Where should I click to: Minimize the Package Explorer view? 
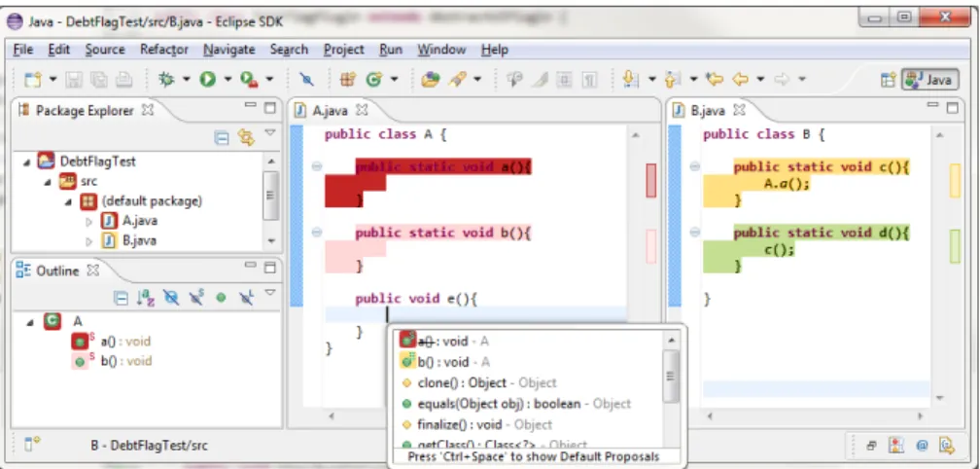(x=250, y=106)
